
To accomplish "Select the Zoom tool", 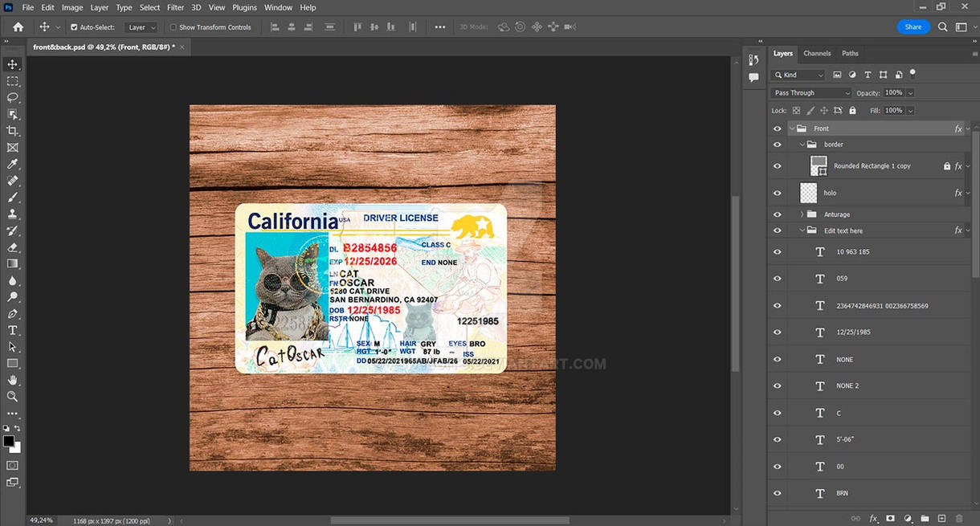I will 13,397.
